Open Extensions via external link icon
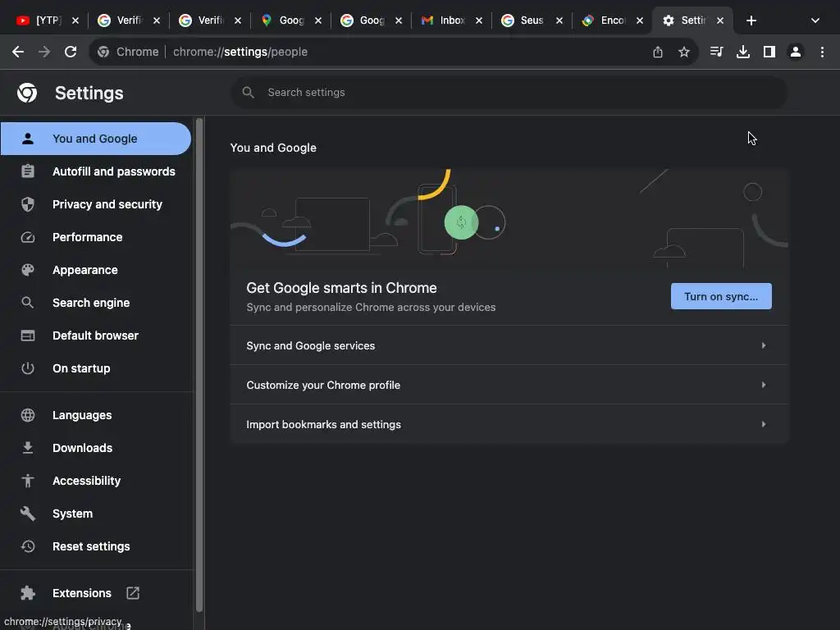 coord(133,593)
